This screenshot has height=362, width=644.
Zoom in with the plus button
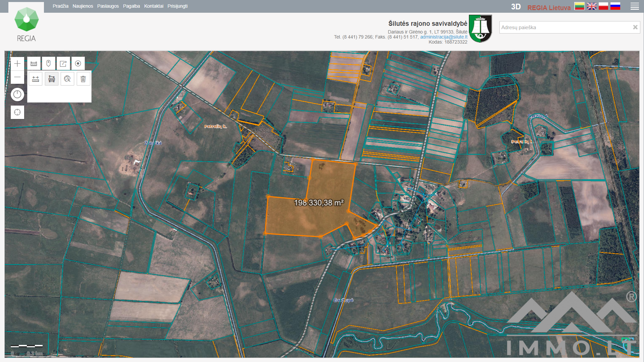point(17,64)
